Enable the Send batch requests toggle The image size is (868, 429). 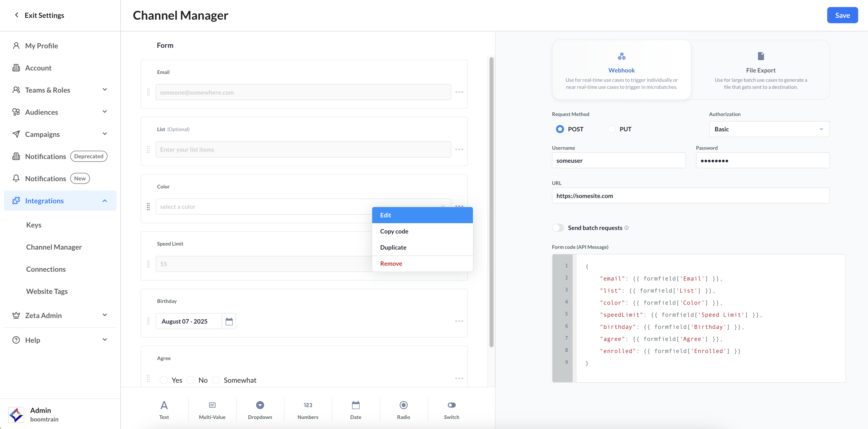point(558,228)
